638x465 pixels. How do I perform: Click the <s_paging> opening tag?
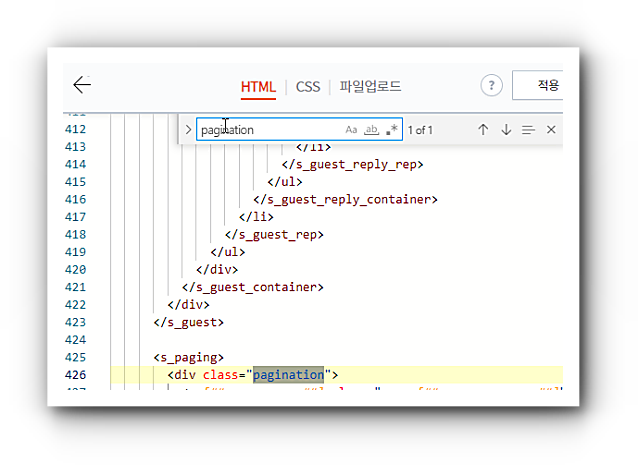pos(189,358)
